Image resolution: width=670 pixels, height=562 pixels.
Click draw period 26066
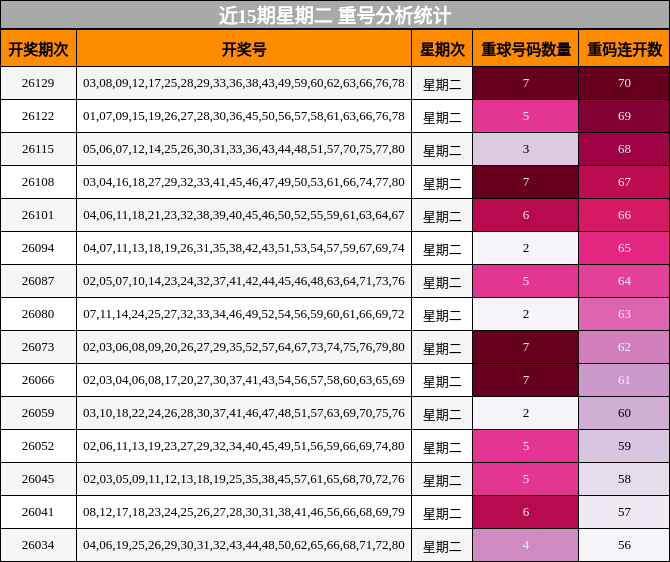pos(38,380)
